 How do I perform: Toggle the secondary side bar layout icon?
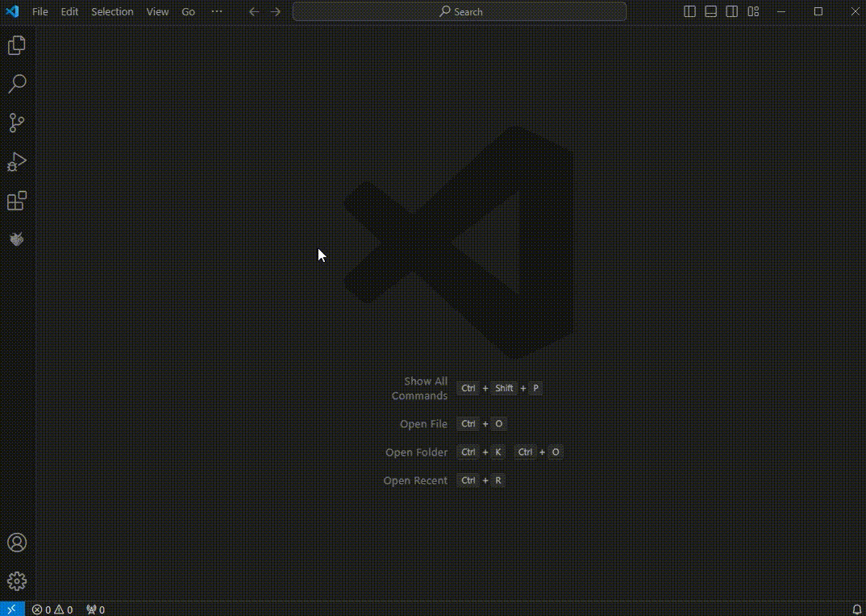tap(732, 11)
